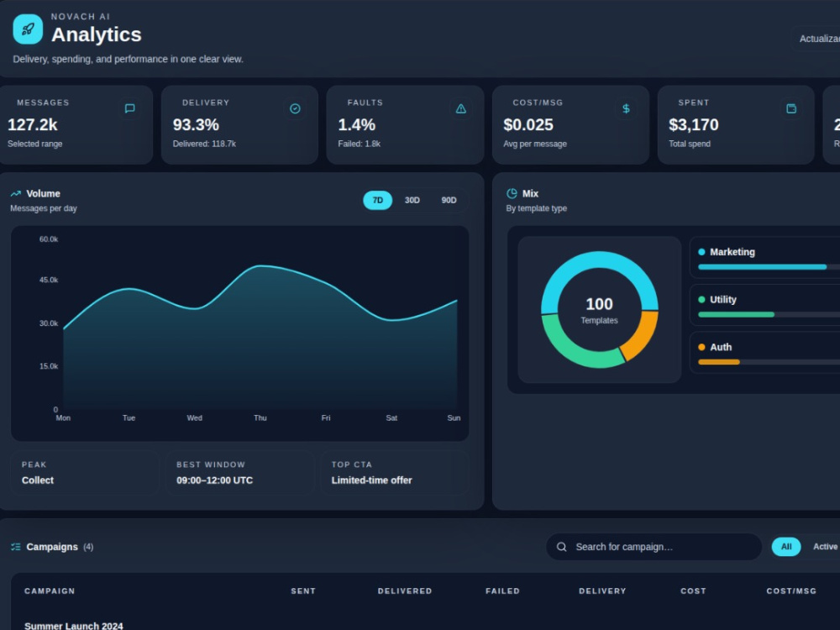Filter campaigns by Active
This screenshot has width=840, height=630.
coord(825,547)
